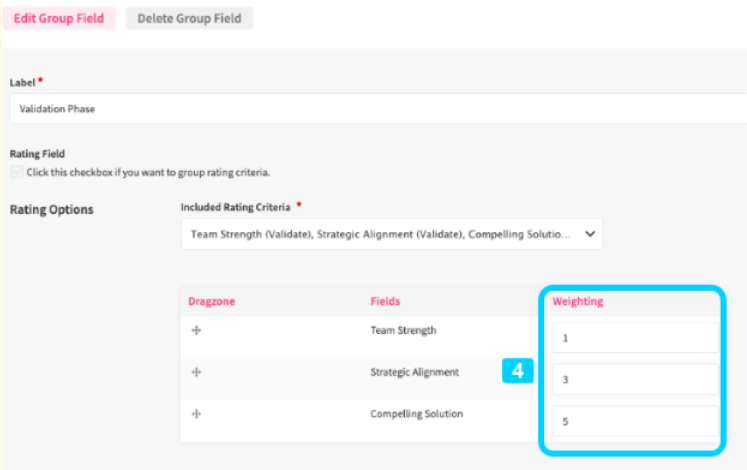Click the Dragzone column header
This screenshot has width=747, height=470.
click(211, 301)
